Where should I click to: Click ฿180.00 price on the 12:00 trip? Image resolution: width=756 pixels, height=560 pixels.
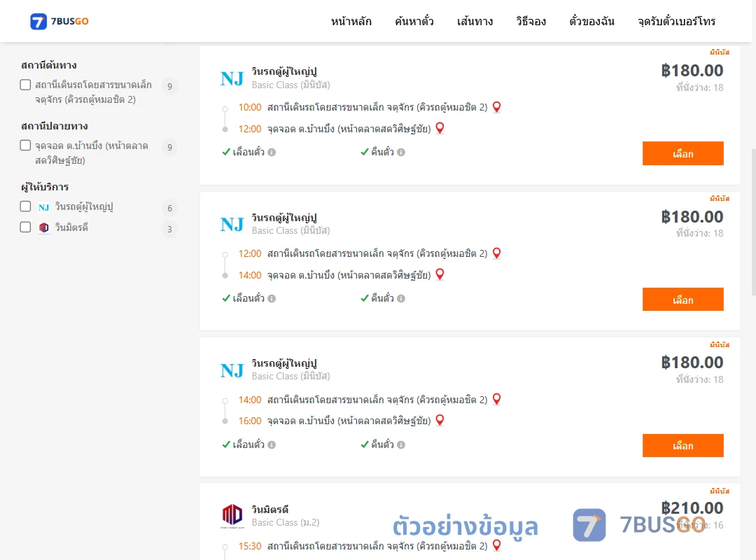point(692,217)
